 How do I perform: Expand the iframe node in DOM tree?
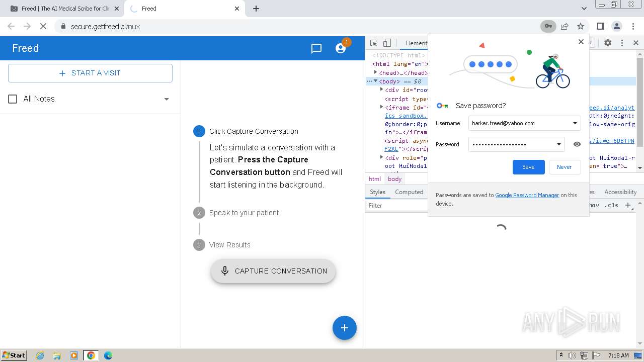(381, 107)
